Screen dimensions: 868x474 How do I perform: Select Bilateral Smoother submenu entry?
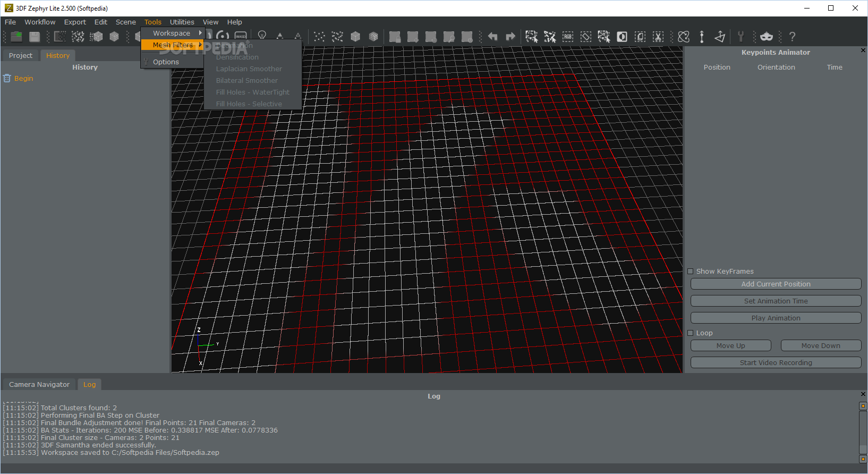pos(253,81)
